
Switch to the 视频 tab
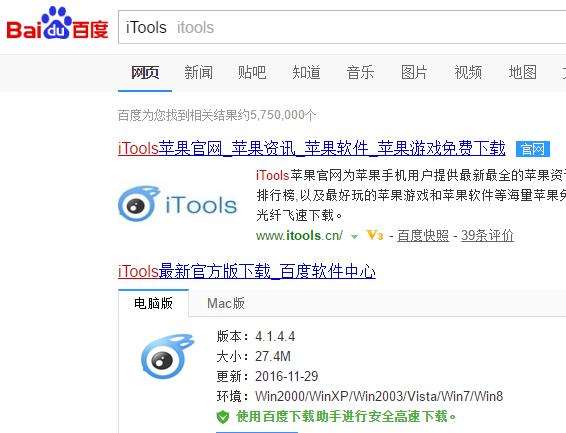click(468, 73)
